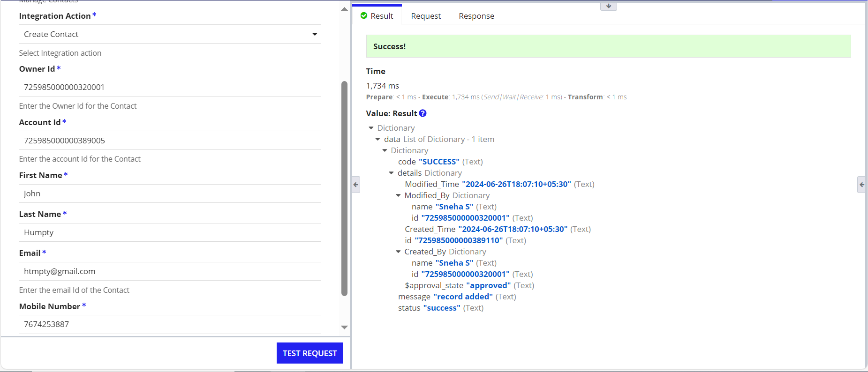Click the form panel vertical scrollbar thumb

pos(344,188)
